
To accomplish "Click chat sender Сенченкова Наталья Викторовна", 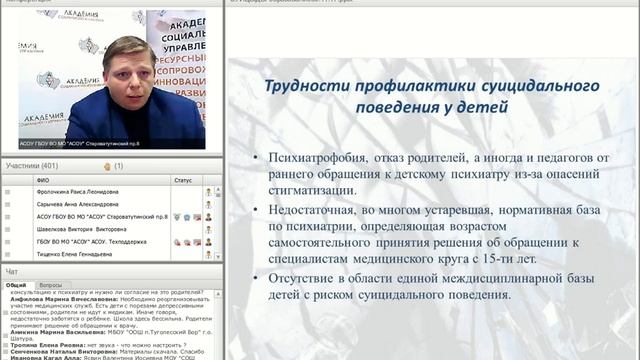I will tap(64, 351).
